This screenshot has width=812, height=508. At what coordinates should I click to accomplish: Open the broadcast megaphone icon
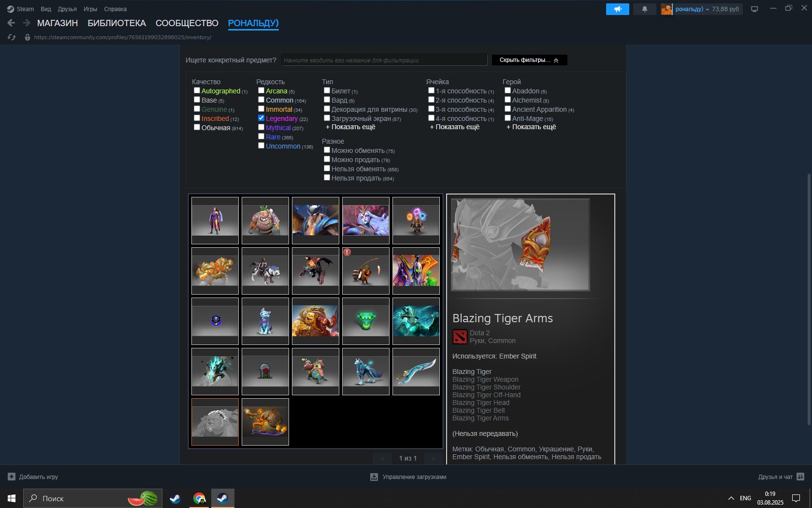click(617, 9)
